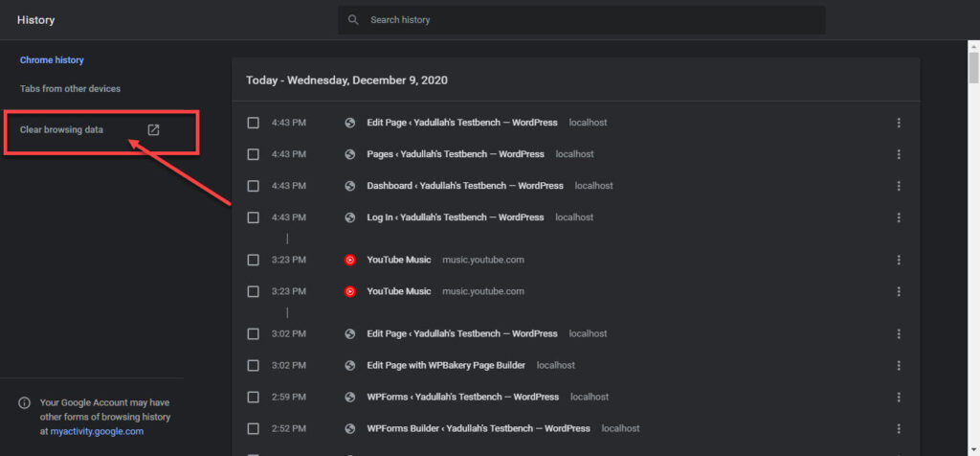980x456 pixels.
Task: Click the vertical scrollbar thumb
Action: (973, 68)
